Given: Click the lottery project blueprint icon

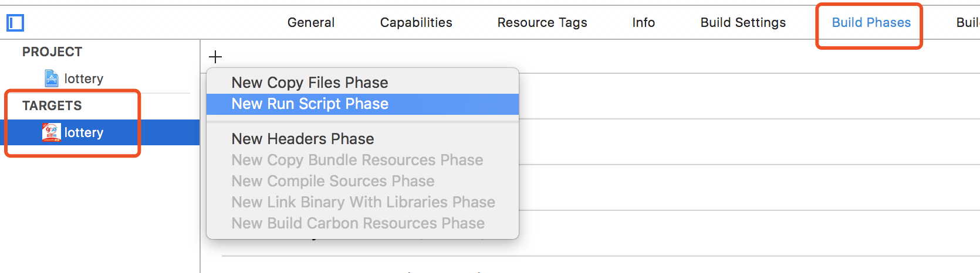Looking at the screenshot, I should click(52, 79).
